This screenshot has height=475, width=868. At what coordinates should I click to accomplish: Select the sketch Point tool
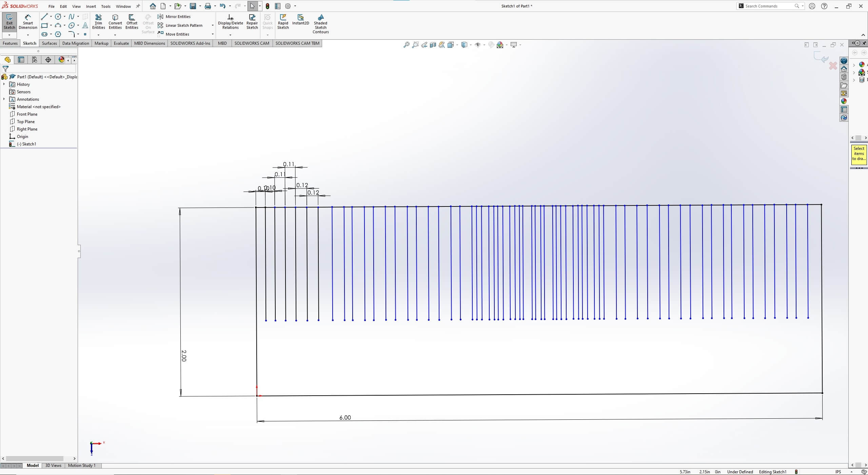coord(85,34)
